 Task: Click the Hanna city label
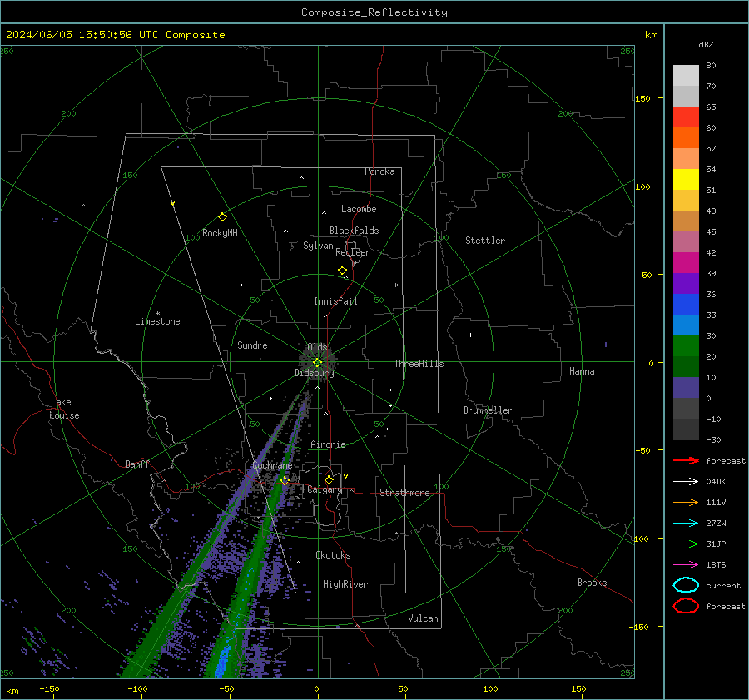point(582,371)
